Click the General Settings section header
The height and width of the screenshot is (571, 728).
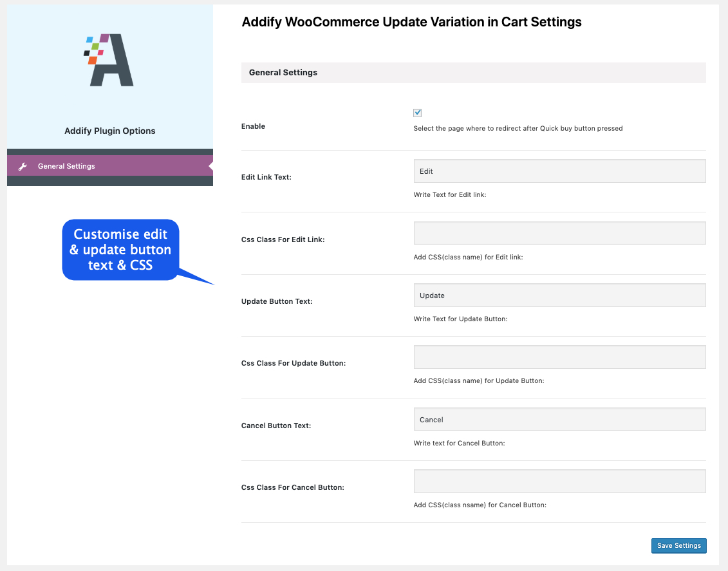(283, 72)
